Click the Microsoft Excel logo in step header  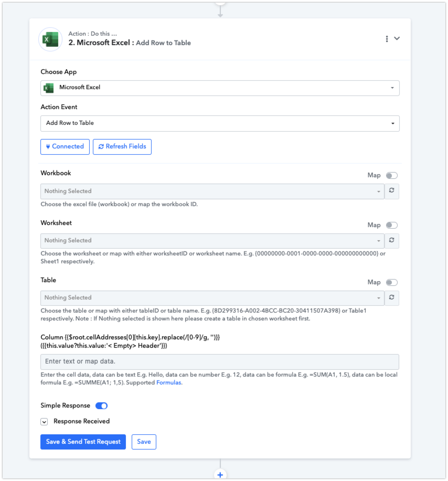[50, 39]
